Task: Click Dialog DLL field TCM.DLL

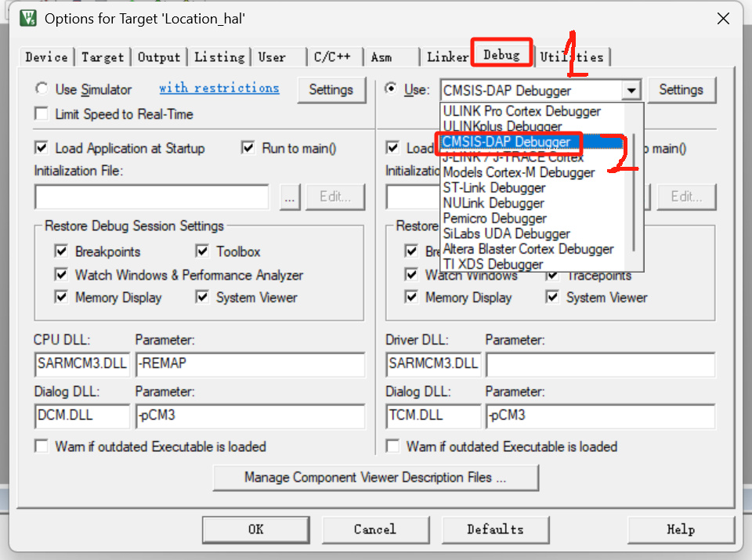Action: click(433, 416)
